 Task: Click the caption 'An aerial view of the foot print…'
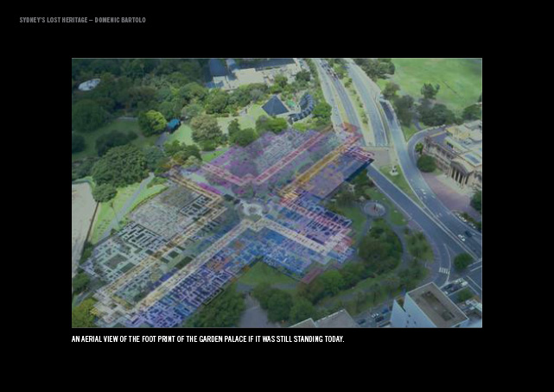207,339
